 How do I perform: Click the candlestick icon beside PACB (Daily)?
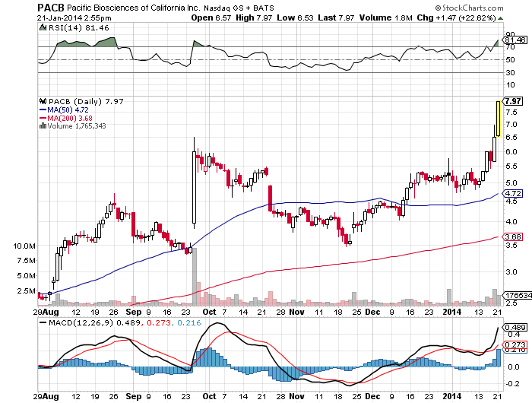(43, 101)
